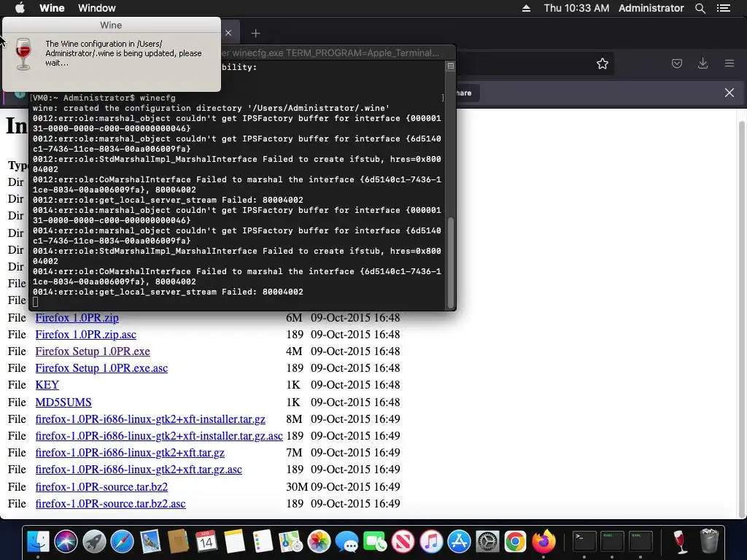This screenshot has height=560, width=747.
Task: Open the Apple menu
Action: 20,7
